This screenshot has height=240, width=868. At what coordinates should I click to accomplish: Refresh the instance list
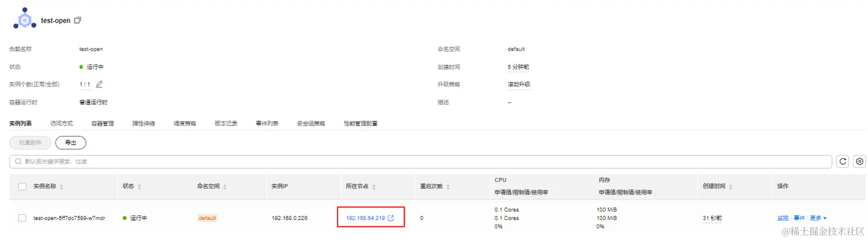pyautogui.click(x=843, y=161)
